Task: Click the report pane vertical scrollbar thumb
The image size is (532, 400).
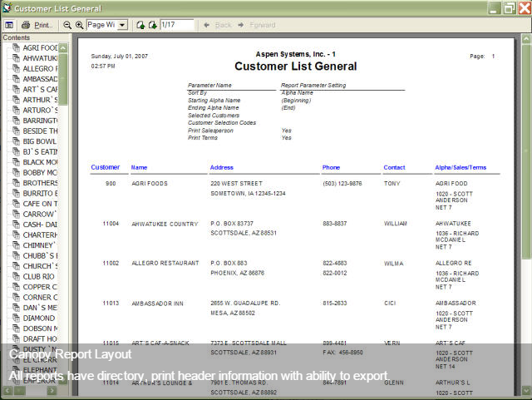Action: pyautogui.click(x=526, y=151)
